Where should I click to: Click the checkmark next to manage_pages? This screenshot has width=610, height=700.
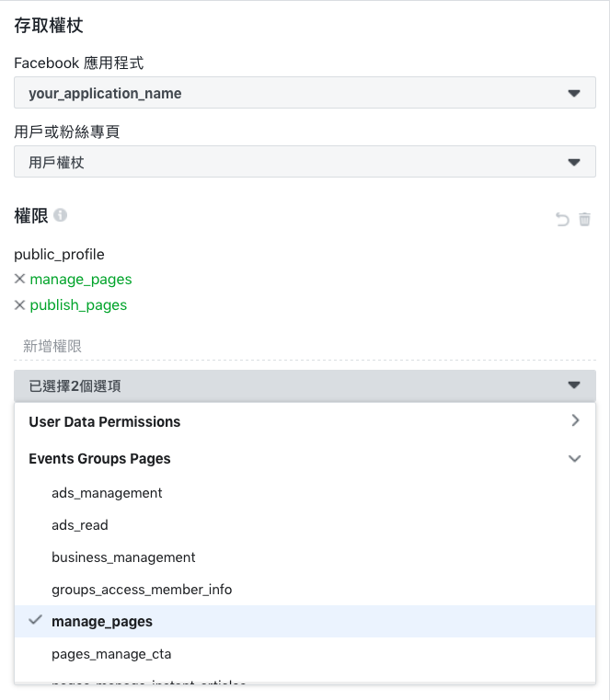[x=35, y=620]
